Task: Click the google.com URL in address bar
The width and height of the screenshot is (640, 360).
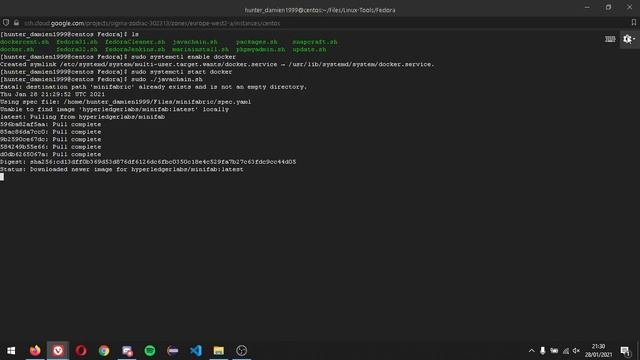Action: coord(152,23)
